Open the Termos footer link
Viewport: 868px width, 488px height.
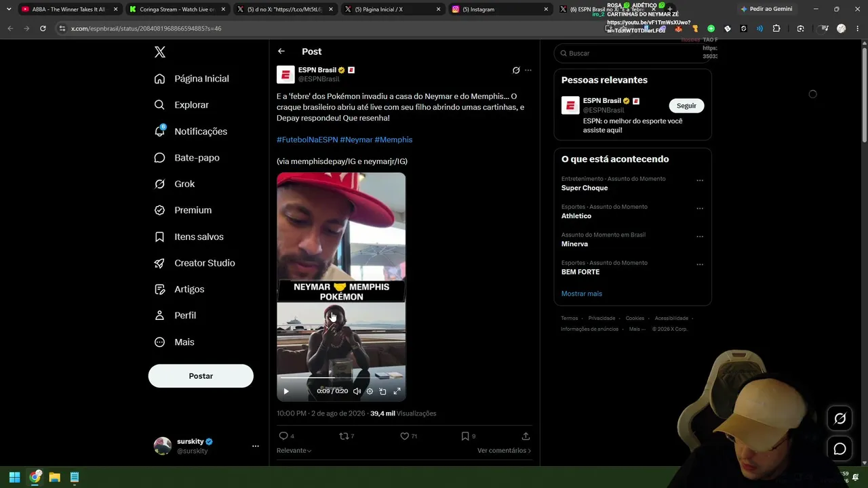[x=570, y=319]
